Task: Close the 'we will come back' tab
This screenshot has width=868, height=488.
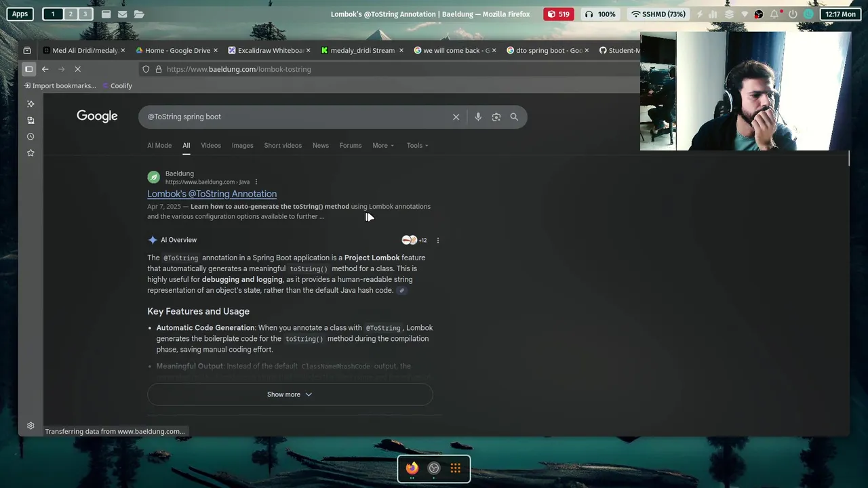Action: (494, 50)
